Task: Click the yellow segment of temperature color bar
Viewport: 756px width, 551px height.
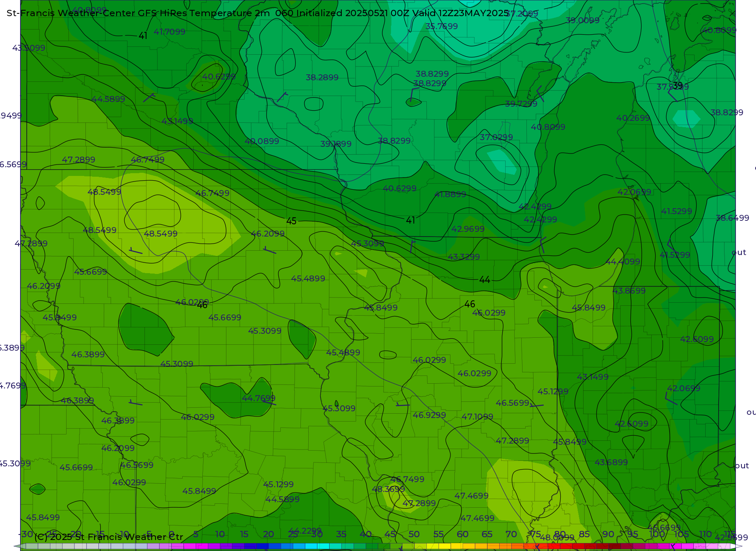Action: 445,546
